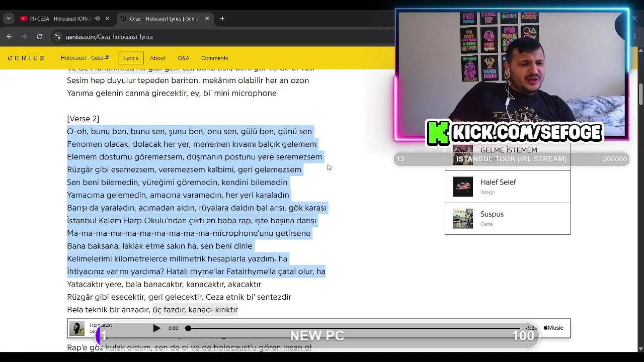Screen dimensions: 644x362
Task: Open the Suspus cover thumbnail
Action: [463, 219]
